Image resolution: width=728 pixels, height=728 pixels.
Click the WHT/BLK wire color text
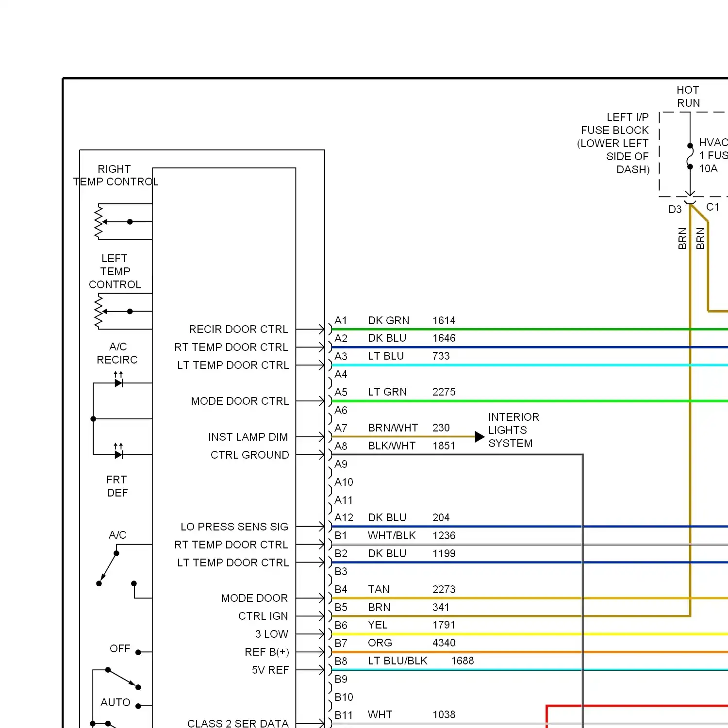point(392,535)
